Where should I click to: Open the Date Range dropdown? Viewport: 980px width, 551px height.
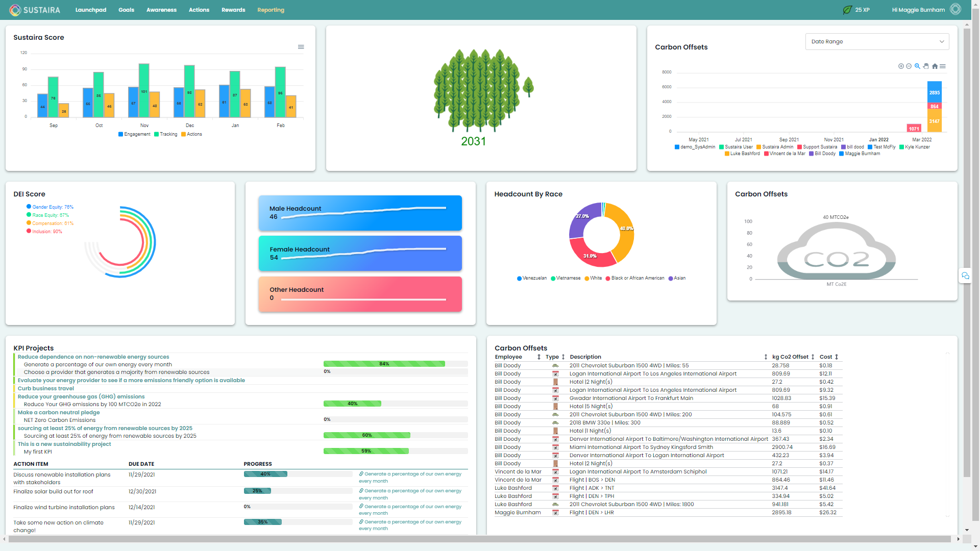tap(877, 42)
